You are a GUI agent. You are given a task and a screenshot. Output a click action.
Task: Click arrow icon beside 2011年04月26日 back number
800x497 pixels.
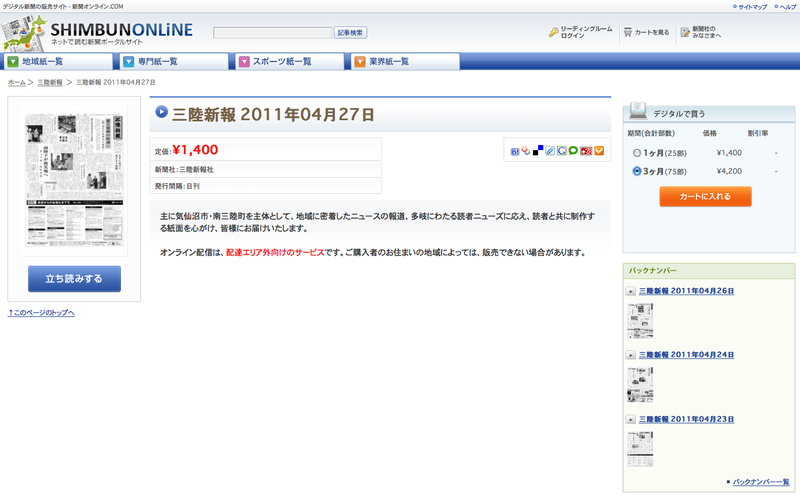pos(631,291)
